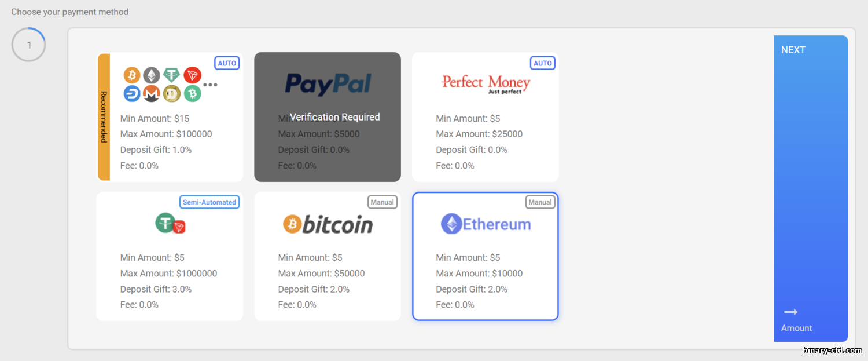The width and height of the screenshot is (868, 361).
Task: Click the orange Bitcoin coin icon
Action: click(132, 75)
